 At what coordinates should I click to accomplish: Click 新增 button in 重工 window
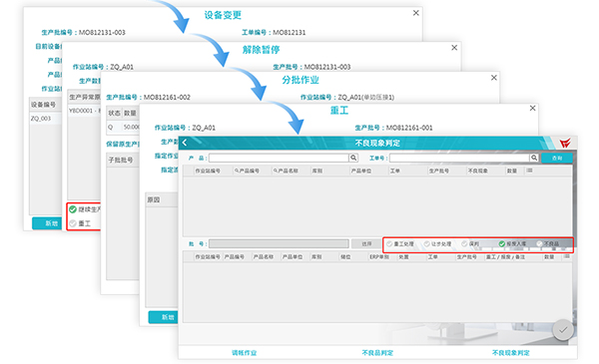click(x=163, y=317)
